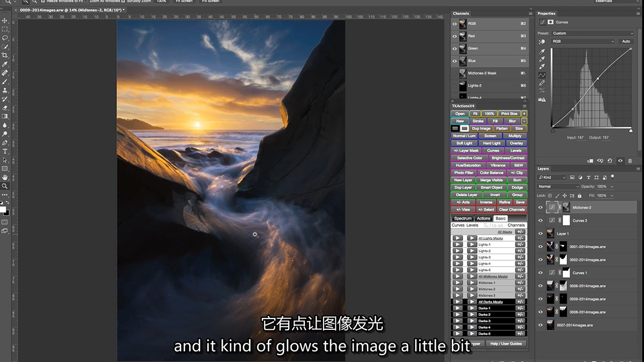The height and width of the screenshot is (362, 644).
Task: Toggle visibility of the Red channel
Action: (x=455, y=36)
